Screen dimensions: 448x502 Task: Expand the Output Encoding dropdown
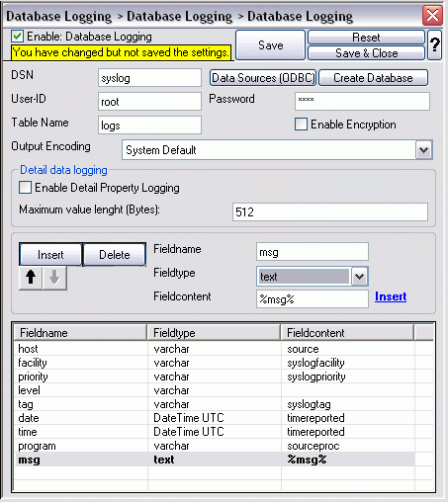pyautogui.click(x=423, y=150)
